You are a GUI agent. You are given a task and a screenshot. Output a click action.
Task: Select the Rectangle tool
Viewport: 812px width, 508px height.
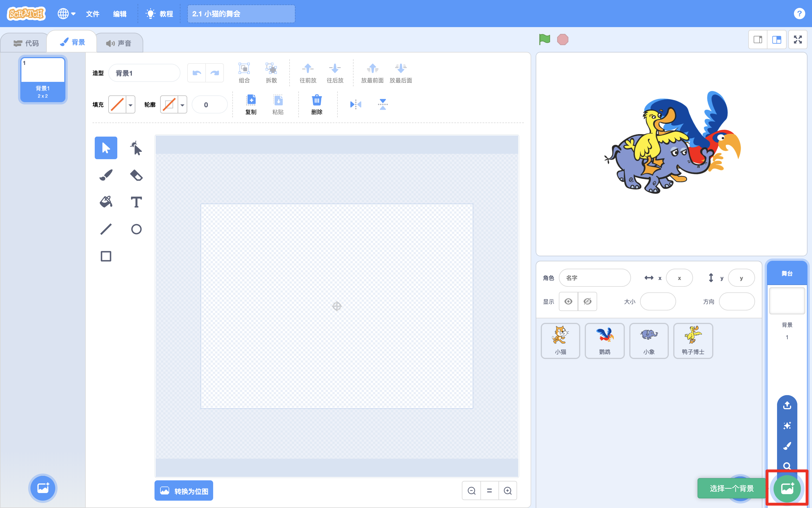[x=106, y=256]
